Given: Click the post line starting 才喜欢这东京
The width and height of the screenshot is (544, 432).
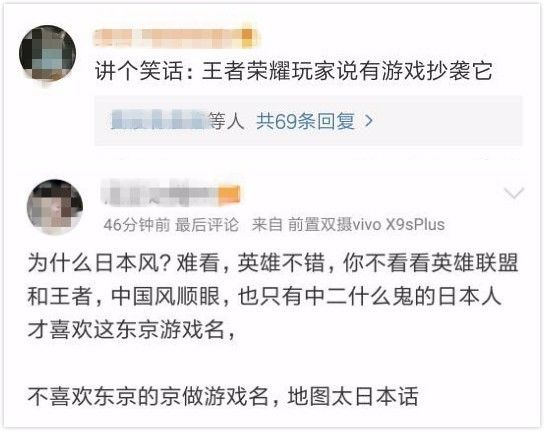Looking at the screenshot, I should coord(132,330).
